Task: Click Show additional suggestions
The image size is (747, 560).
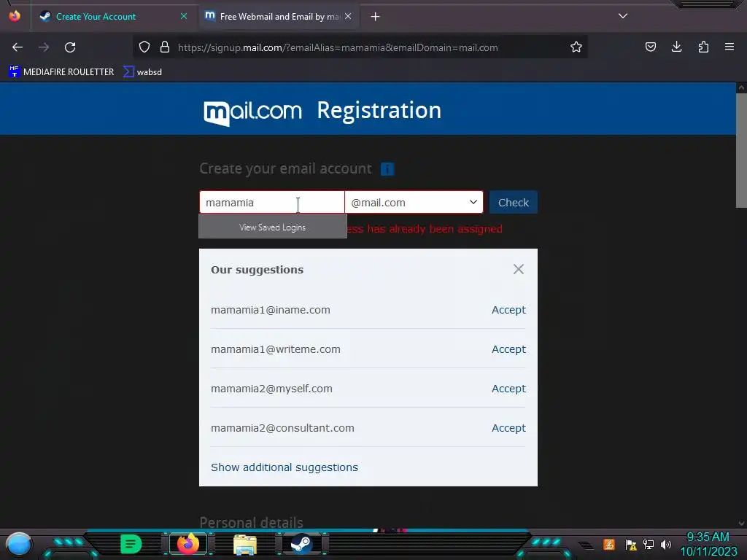Action: point(285,467)
